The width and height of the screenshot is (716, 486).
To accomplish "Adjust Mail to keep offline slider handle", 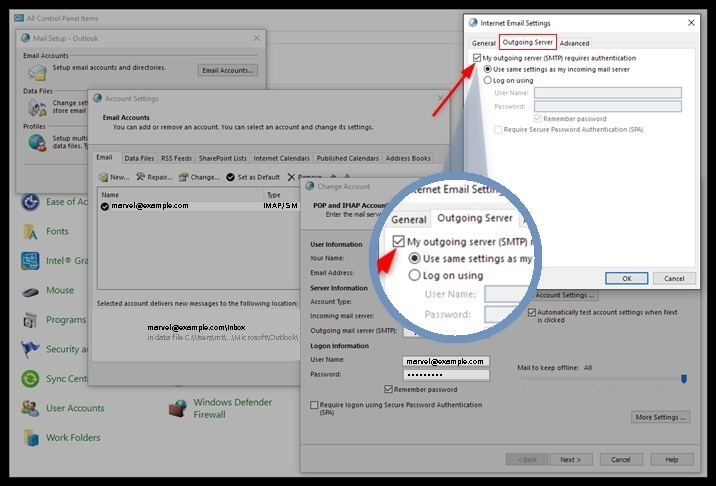I will pyautogui.click(x=684, y=379).
